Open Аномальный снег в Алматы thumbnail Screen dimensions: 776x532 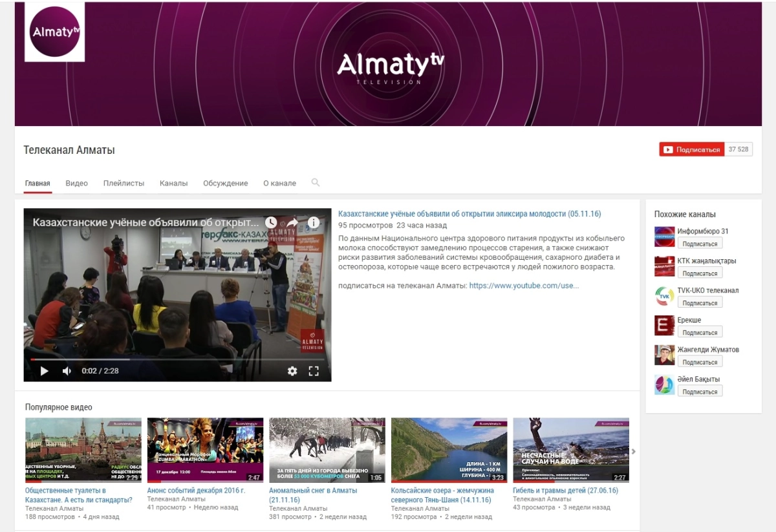point(327,450)
